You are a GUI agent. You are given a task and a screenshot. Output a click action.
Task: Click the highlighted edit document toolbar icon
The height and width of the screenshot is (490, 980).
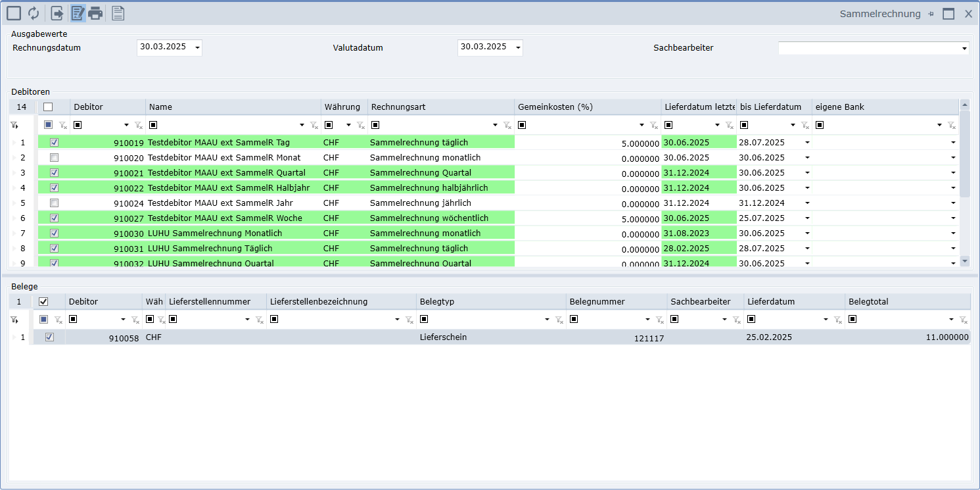[78, 13]
